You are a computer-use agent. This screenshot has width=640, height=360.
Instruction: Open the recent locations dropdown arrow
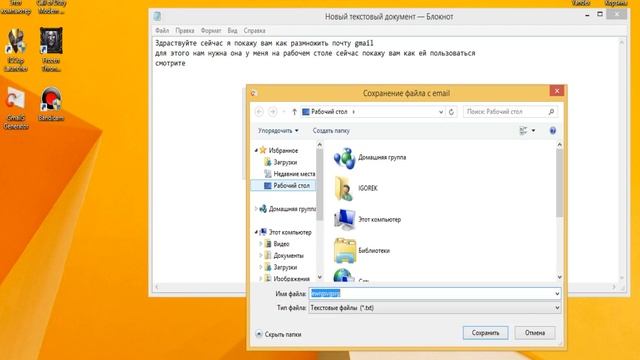[x=284, y=111]
